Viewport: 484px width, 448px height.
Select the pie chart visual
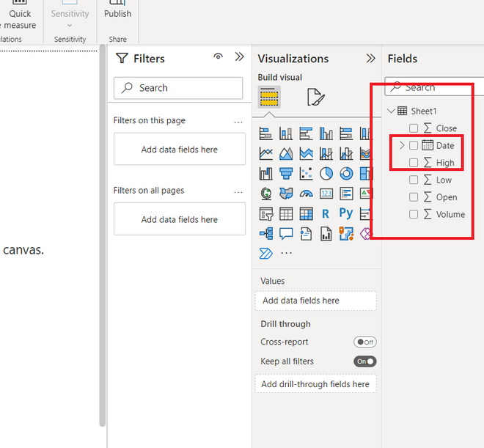click(x=326, y=174)
